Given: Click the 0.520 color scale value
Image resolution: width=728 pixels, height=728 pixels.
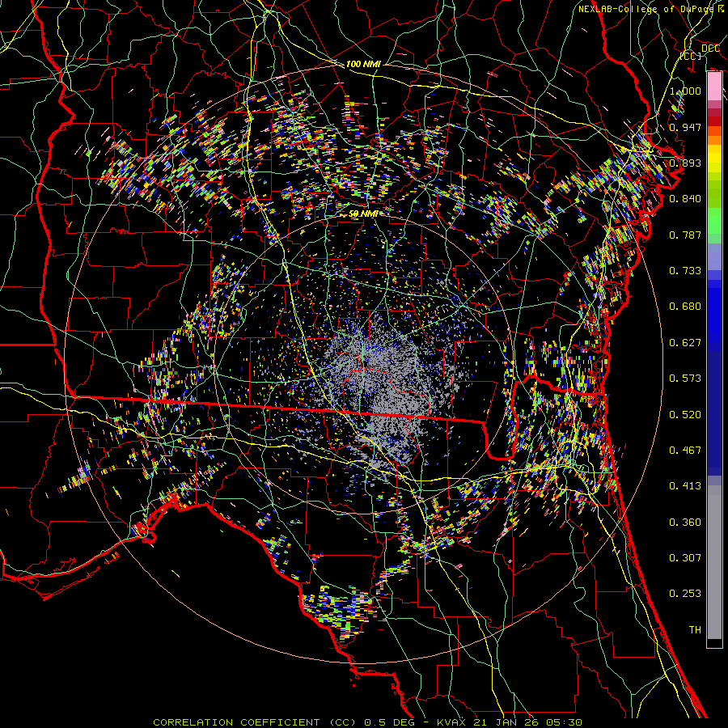Looking at the screenshot, I should click(685, 415).
